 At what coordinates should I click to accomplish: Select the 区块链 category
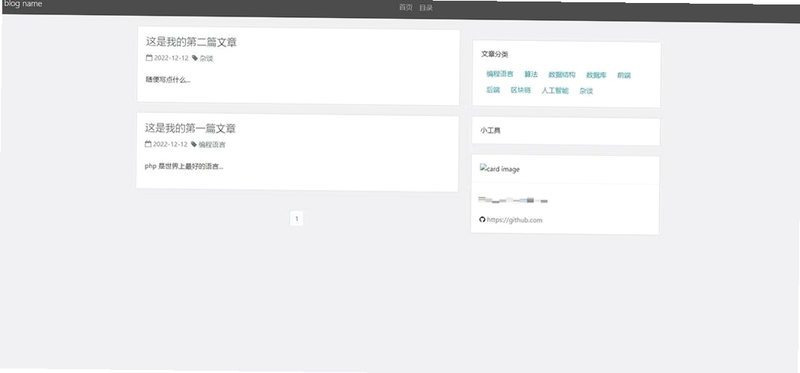tap(521, 90)
